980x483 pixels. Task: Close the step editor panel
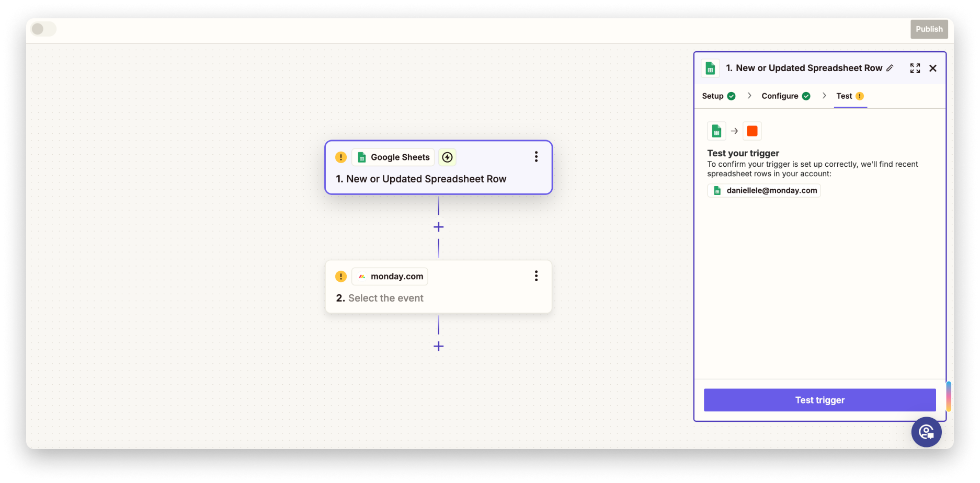[x=933, y=68]
